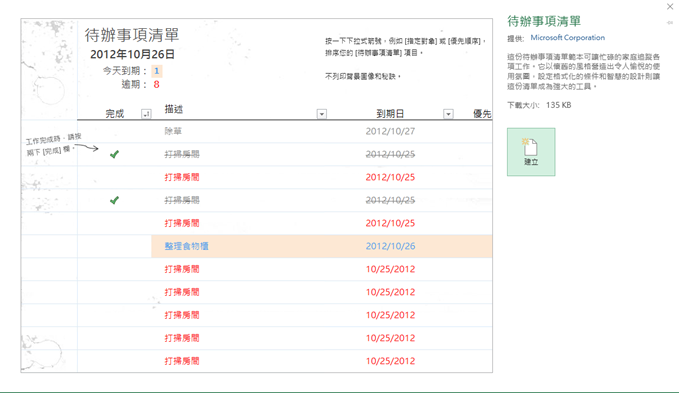Click the highlighted value 1 beside 今天到期

click(x=156, y=71)
